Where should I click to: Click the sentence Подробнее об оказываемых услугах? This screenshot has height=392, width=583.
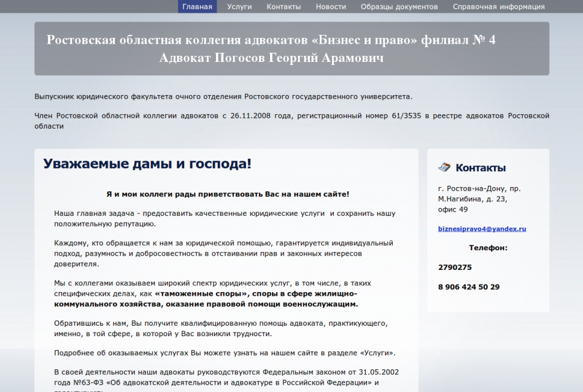225,353
